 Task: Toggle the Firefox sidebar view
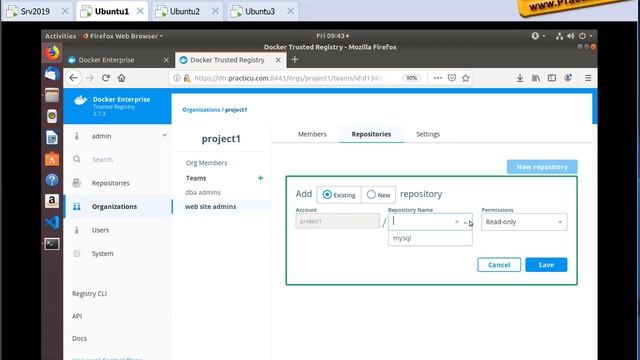point(552,78)
